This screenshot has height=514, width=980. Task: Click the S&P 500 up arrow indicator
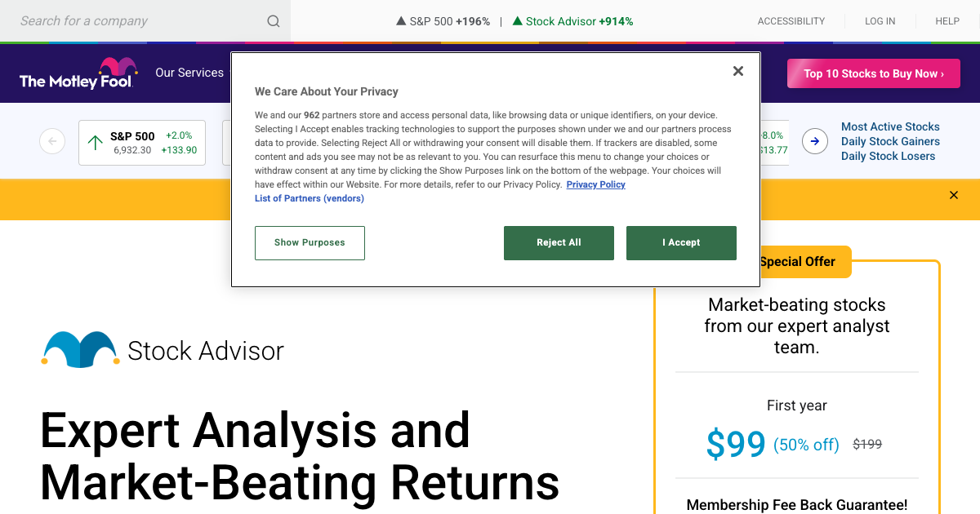[x=96, y=142]
